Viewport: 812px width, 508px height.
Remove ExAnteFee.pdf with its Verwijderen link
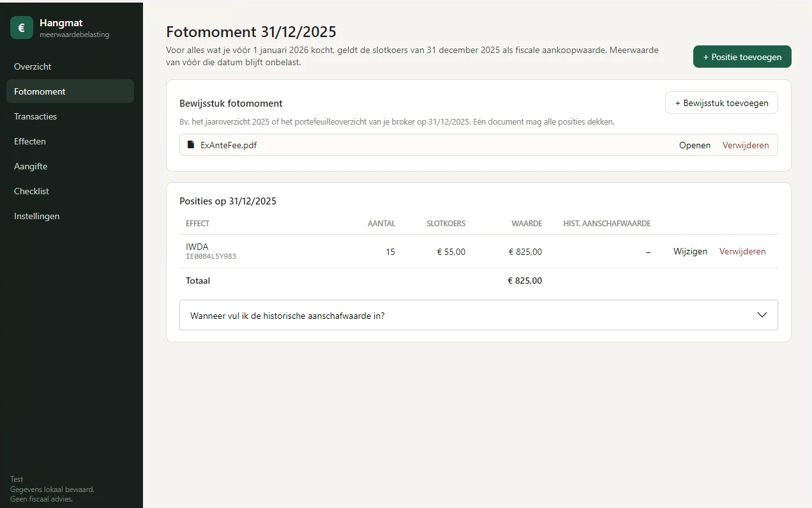click(x=746, y=145)
